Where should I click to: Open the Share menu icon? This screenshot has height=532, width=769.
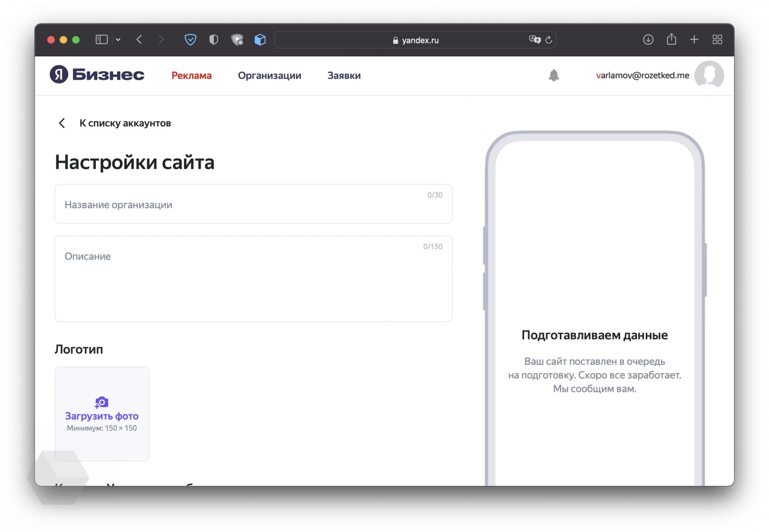tap(671, 39)
